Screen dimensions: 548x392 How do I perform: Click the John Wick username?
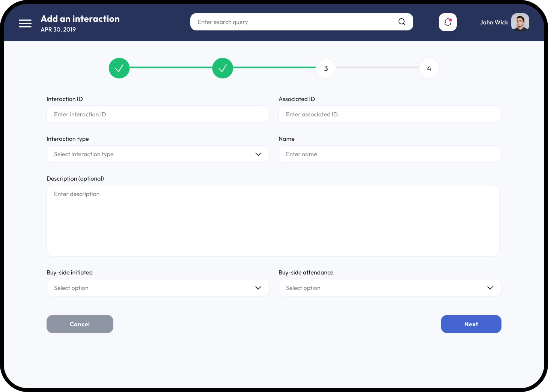click(494, 23)
